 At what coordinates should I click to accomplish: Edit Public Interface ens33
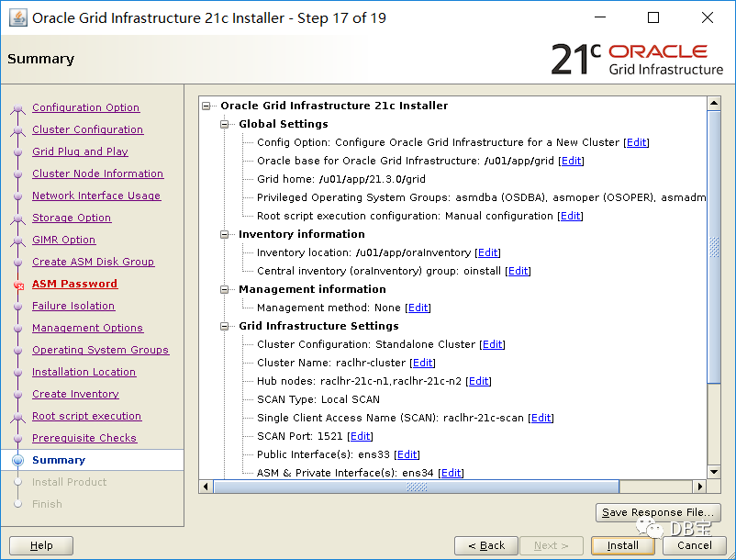407,454
